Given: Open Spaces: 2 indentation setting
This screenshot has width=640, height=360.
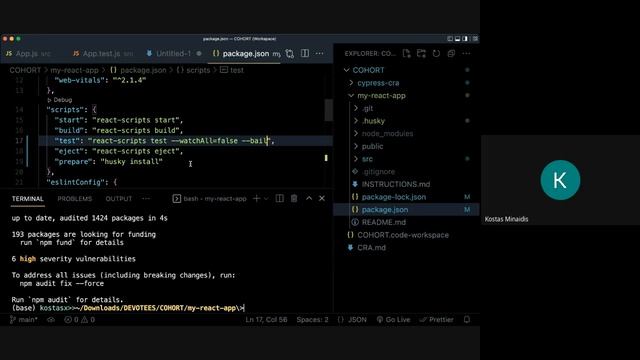Looking at the screenshot, I should (312, 320).
